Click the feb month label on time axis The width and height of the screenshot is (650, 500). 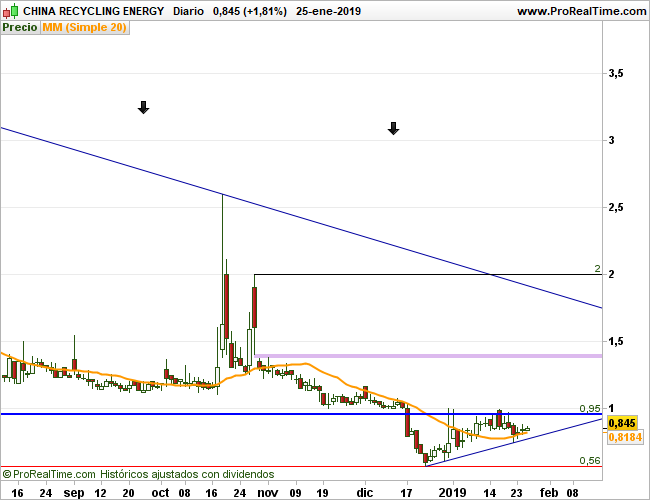pyautogui.click(x=549, y=493)
